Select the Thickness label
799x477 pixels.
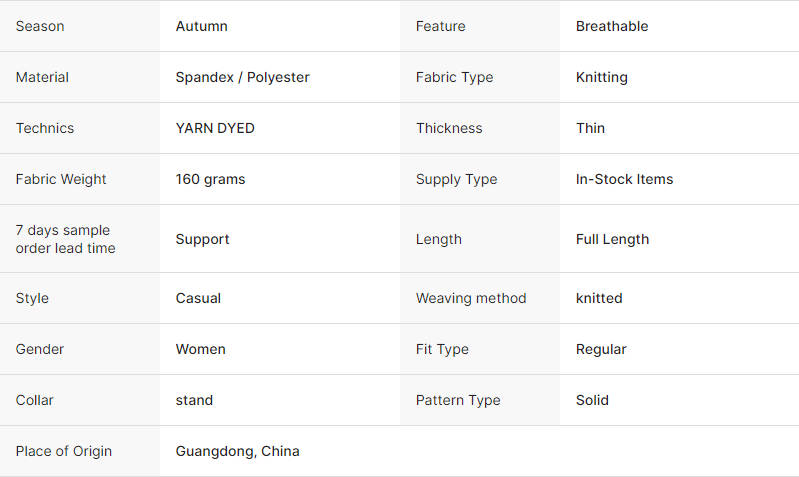449,128
